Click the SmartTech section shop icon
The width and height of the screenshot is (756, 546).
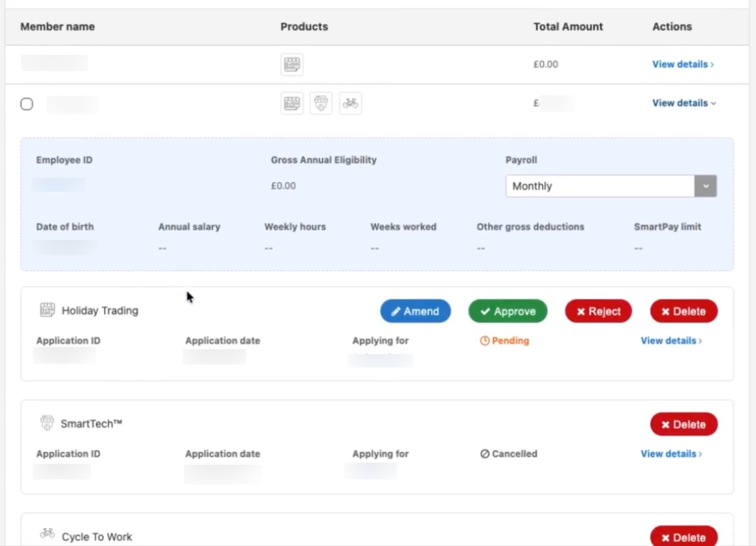tap(47, 423)
